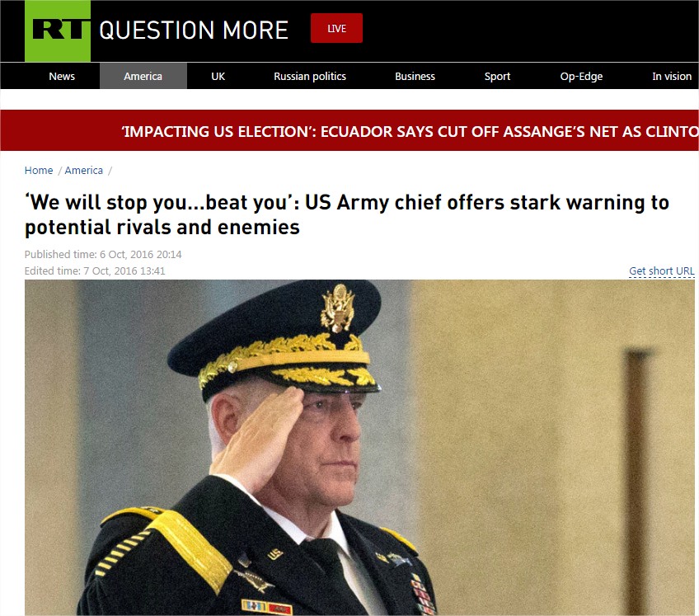Go to the UK section
Viewport: 699px width, 616px height.
click(x=218, y=76)
